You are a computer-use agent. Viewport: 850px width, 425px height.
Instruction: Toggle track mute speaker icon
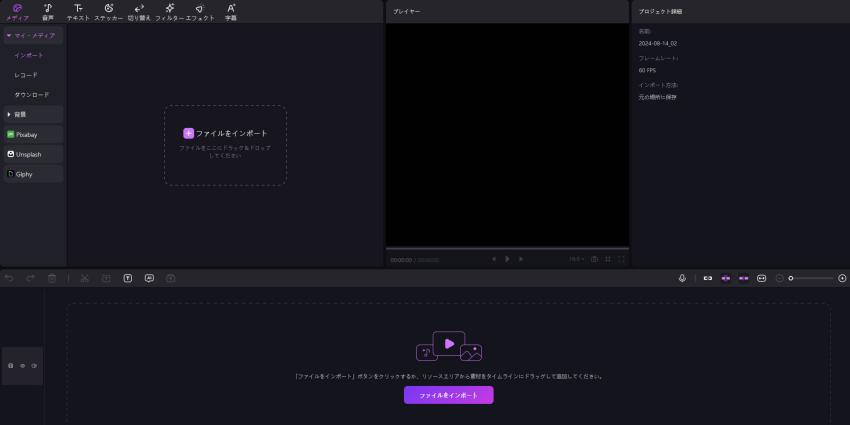tap(33, 366)
